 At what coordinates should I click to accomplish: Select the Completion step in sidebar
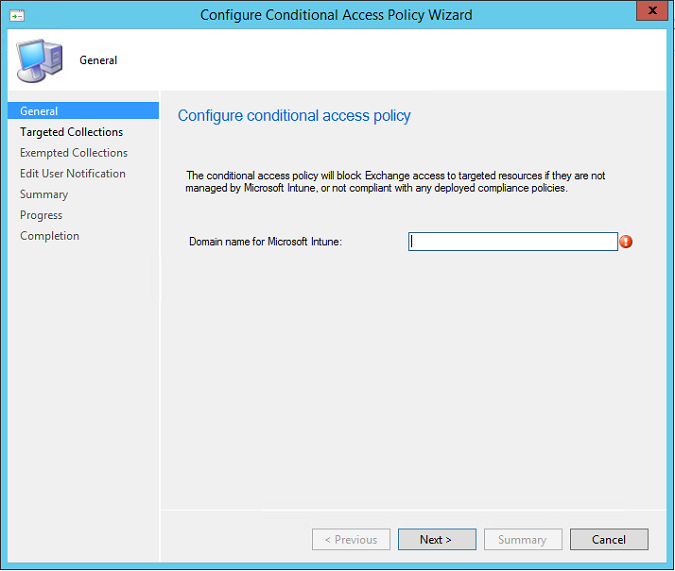click(x=50, y=236)
